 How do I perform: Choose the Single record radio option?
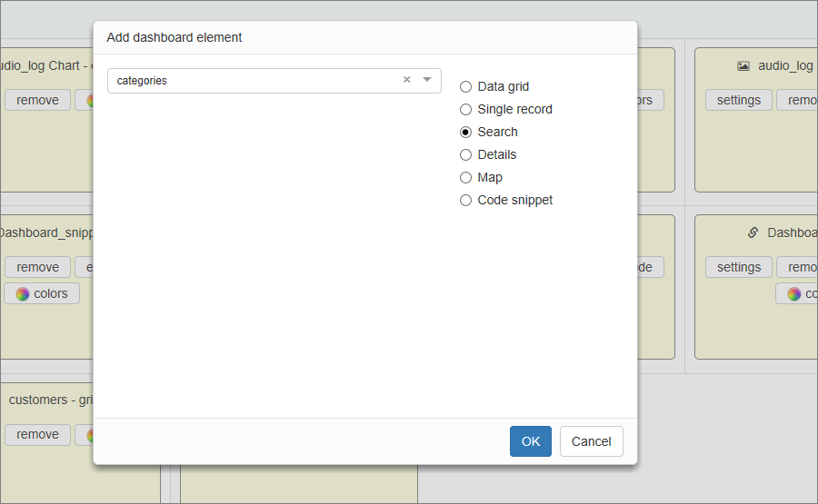tap(466, 110)
